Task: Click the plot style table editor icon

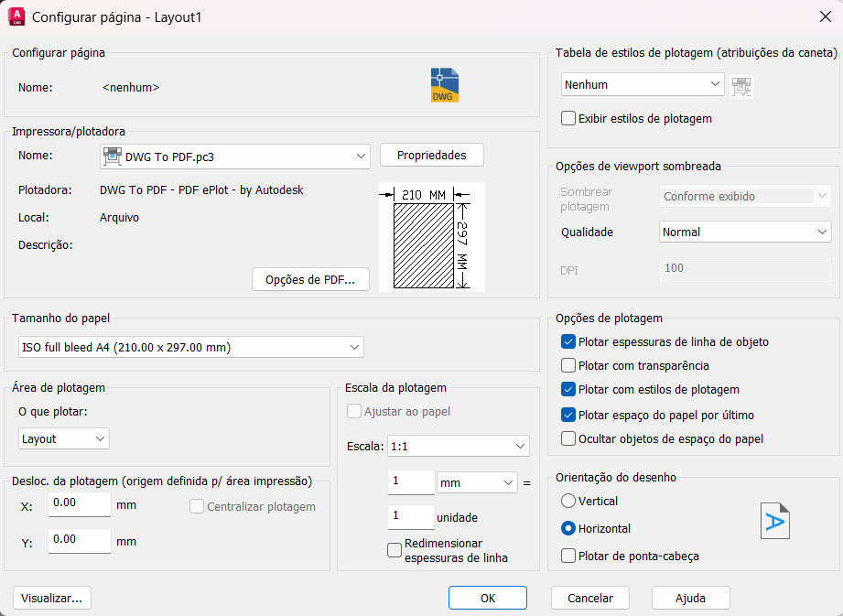Action: click(741, 87)
